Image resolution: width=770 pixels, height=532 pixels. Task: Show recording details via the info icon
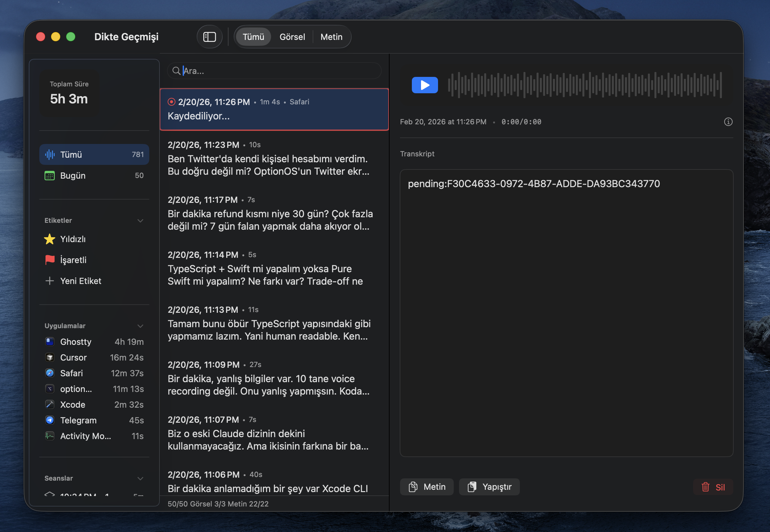(728, 122)
